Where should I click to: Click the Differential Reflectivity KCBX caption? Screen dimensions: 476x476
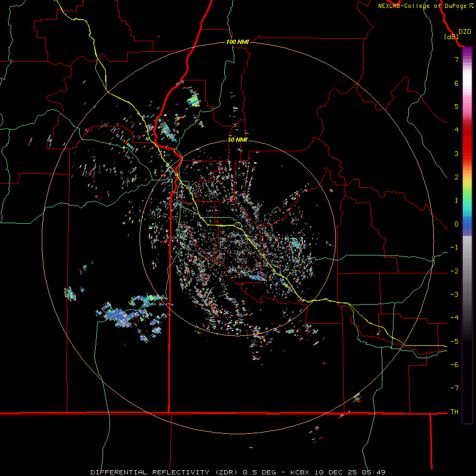(238, 472)
